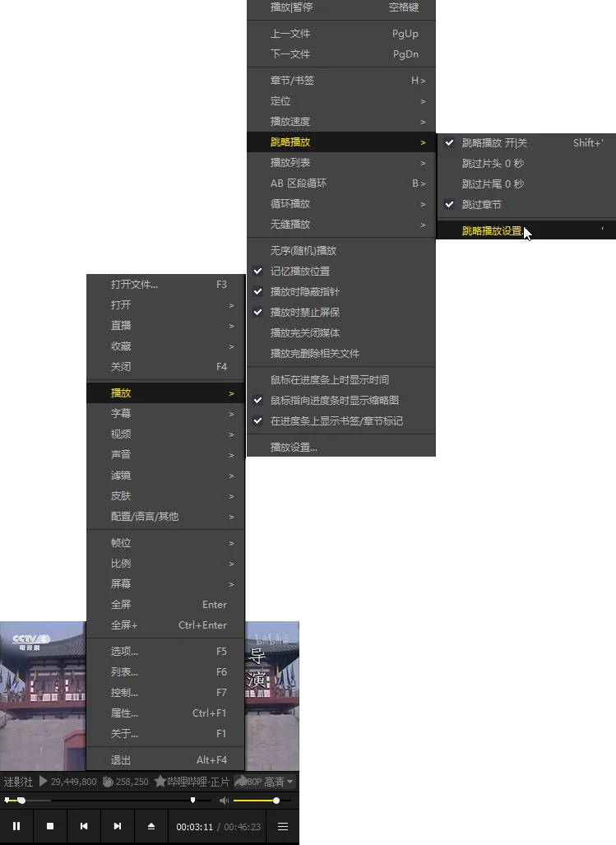Toggle 跳略播放 开|关 checkbox
The width and height of the screenshot is (616, 845).
(494, 142)
